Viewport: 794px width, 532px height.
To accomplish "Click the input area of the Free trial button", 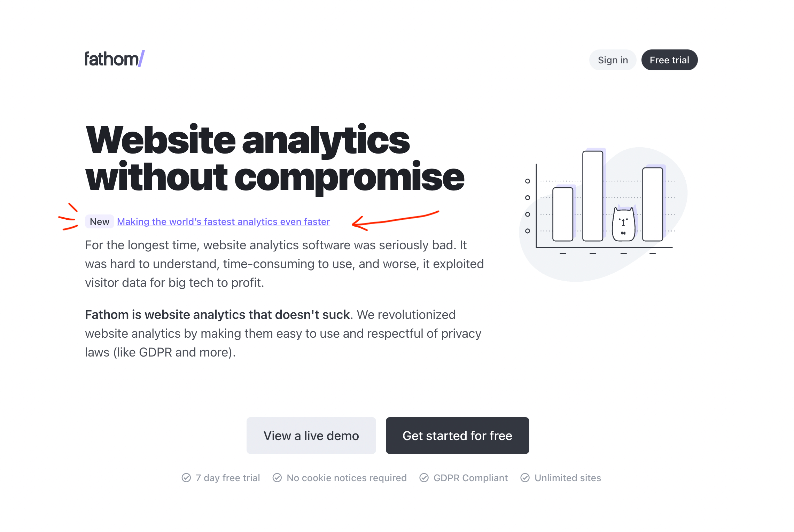I will (x=670, y=60).
